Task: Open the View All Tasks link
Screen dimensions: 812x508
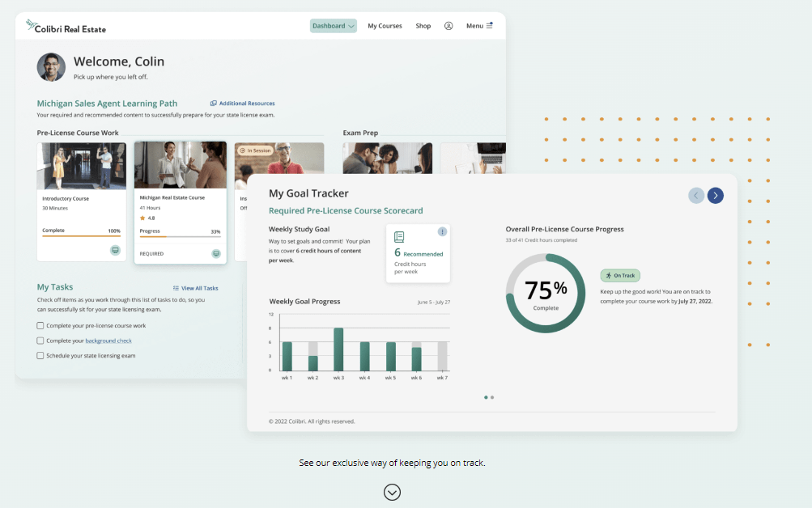Action: coord(195,288)
